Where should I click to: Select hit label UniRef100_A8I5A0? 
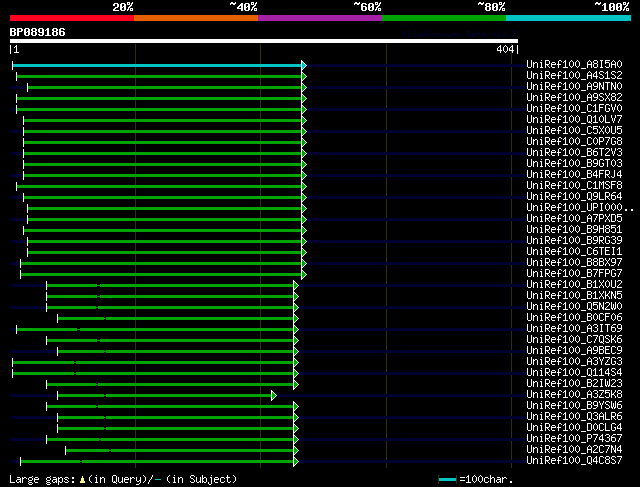click(x=574, y=64)
